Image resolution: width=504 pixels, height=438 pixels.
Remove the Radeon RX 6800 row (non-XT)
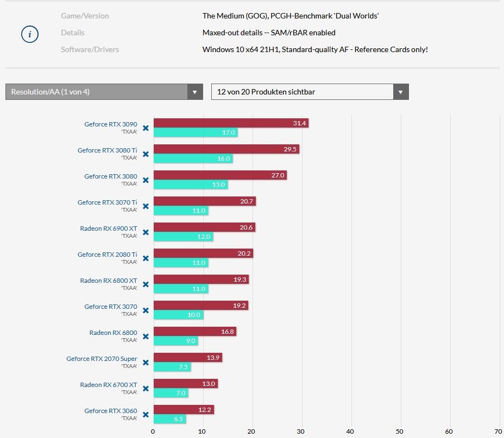click(146, 337)
